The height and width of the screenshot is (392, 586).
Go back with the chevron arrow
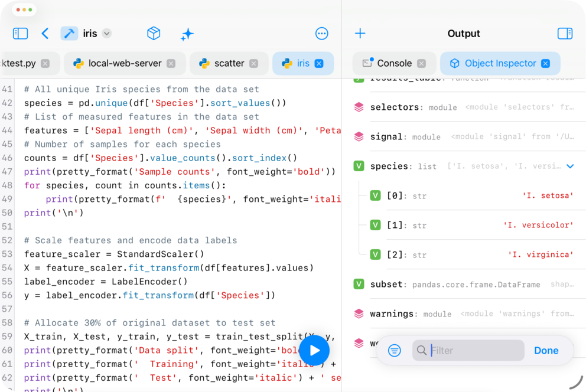tap(45, 34)
